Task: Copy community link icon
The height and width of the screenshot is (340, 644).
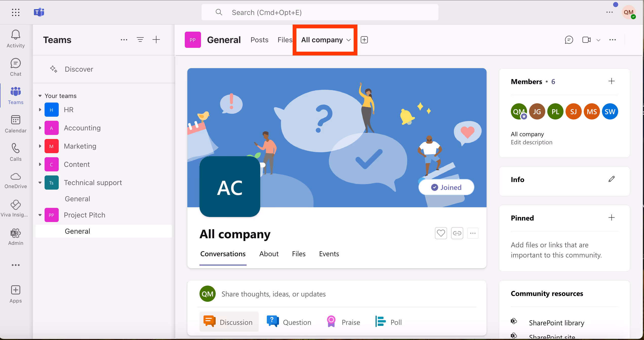Action: (457, 233)
